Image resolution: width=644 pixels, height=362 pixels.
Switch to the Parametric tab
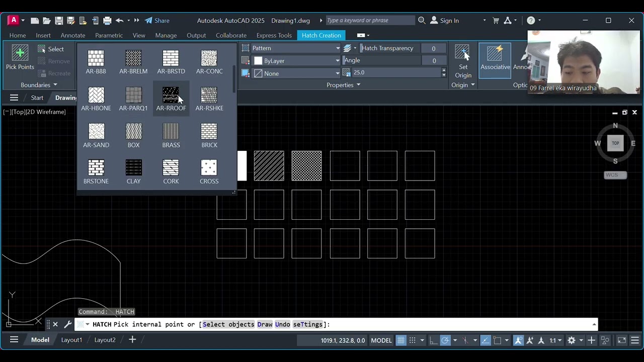pos(109,35)
